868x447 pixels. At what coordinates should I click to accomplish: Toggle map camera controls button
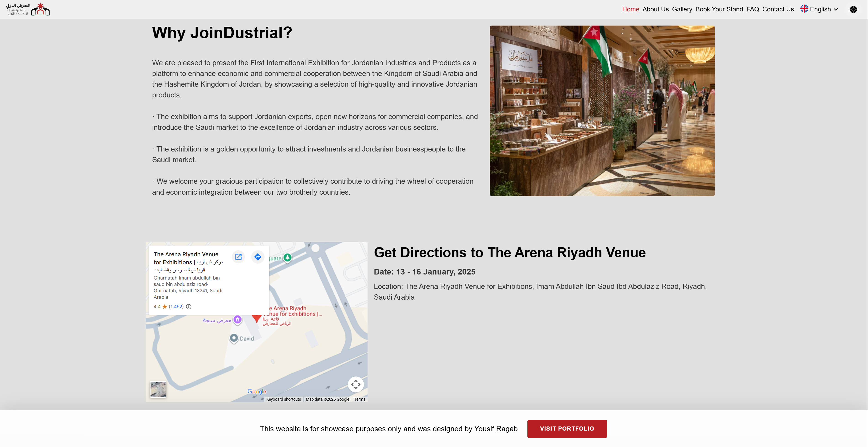click(355, 384)
